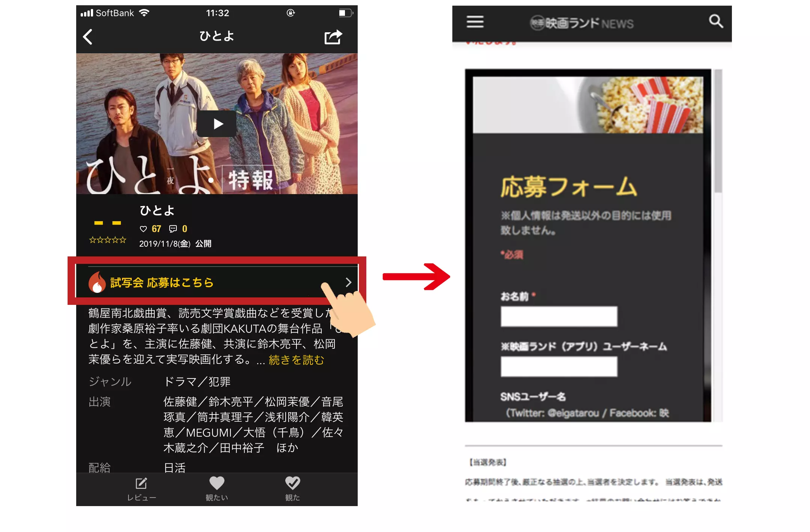
Task: Tap the flame icon beside 試写会 応募
Action: pos(97,282)
